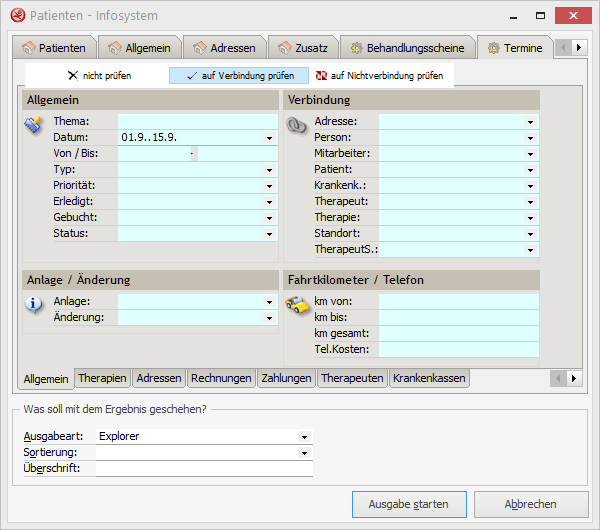Open the Datum dropdown
Screen dimensions: 600x530
pyautogui.click(x=269, y=138)
